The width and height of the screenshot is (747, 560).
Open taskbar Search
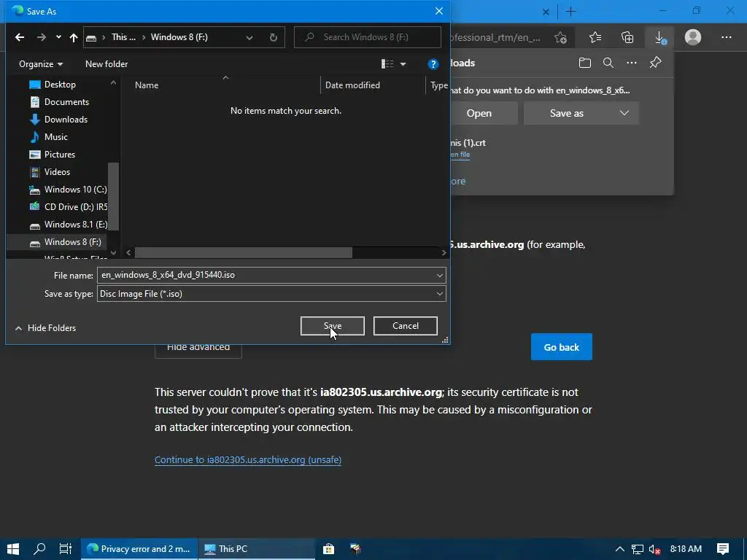(39, 549)
